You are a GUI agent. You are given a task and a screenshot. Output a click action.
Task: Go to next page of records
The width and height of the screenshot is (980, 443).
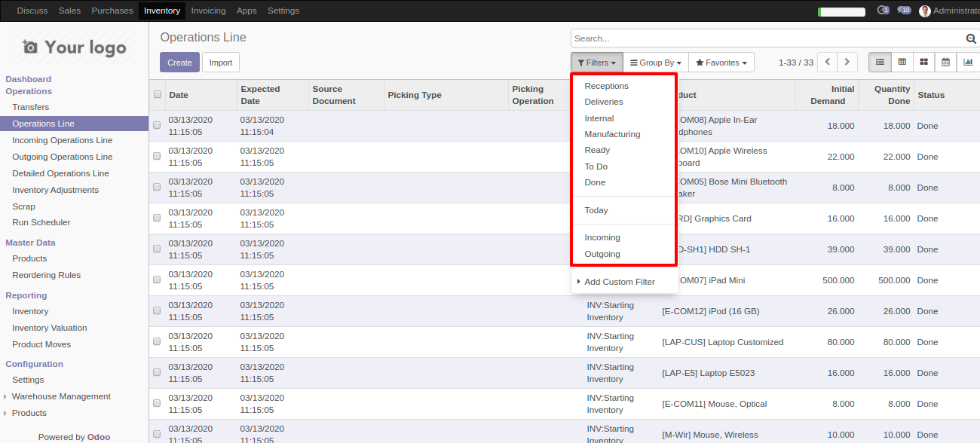pyautogui.click(x=848, y=63)
